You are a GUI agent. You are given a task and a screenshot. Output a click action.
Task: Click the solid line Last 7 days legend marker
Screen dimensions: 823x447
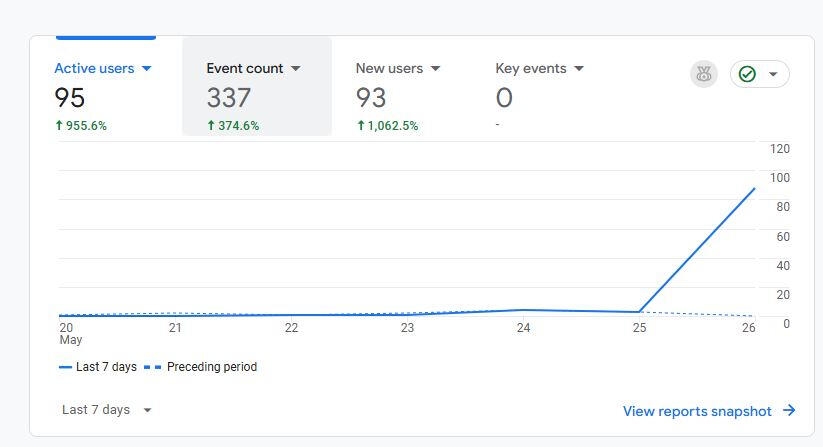pyautogui.click(x=66, y=367)
